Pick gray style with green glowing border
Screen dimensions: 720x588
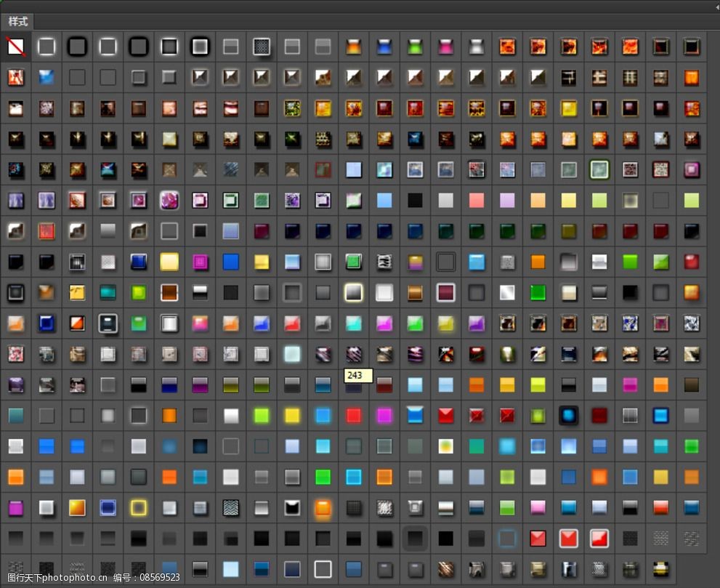(x=599, y=169)
